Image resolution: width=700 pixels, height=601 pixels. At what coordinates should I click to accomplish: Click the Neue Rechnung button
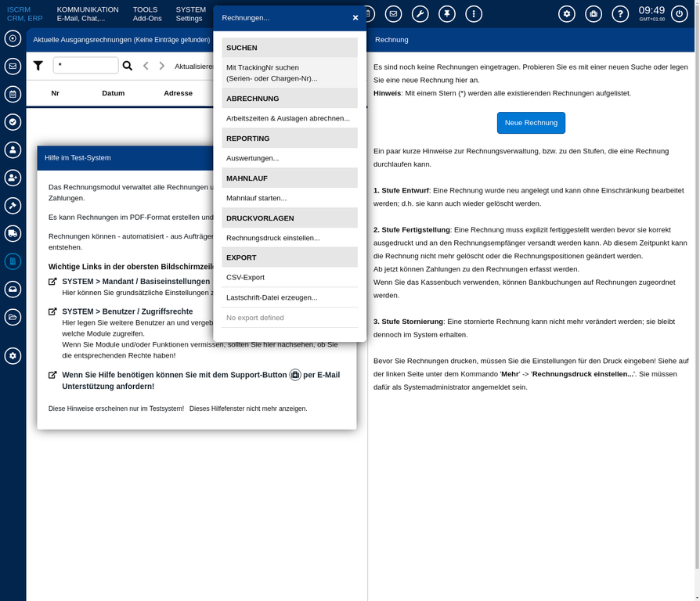click(x=531, y=123)
